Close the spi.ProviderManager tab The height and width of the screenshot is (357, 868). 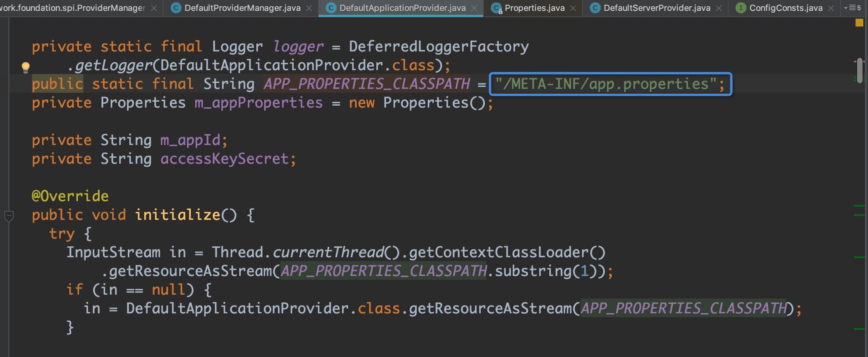(154, 8)
